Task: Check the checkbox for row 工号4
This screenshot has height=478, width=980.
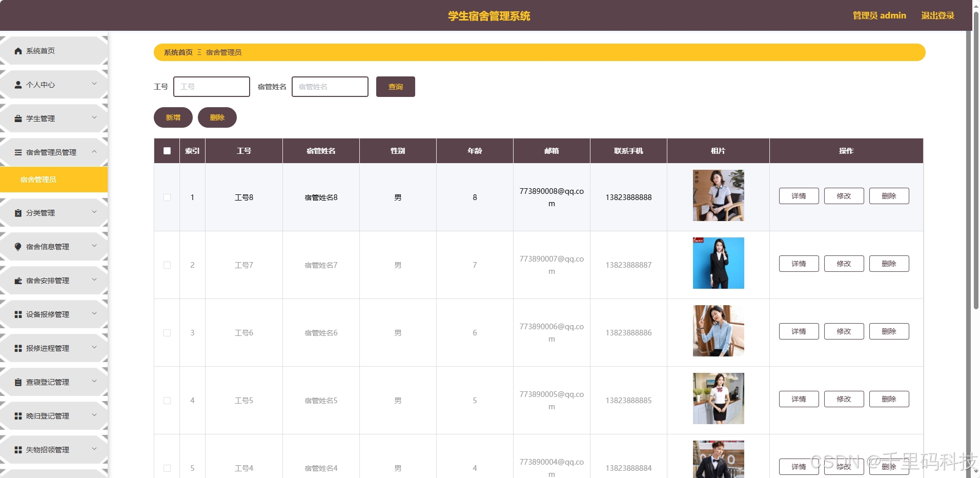Action: pyautogui.click(x=167, y=468)
